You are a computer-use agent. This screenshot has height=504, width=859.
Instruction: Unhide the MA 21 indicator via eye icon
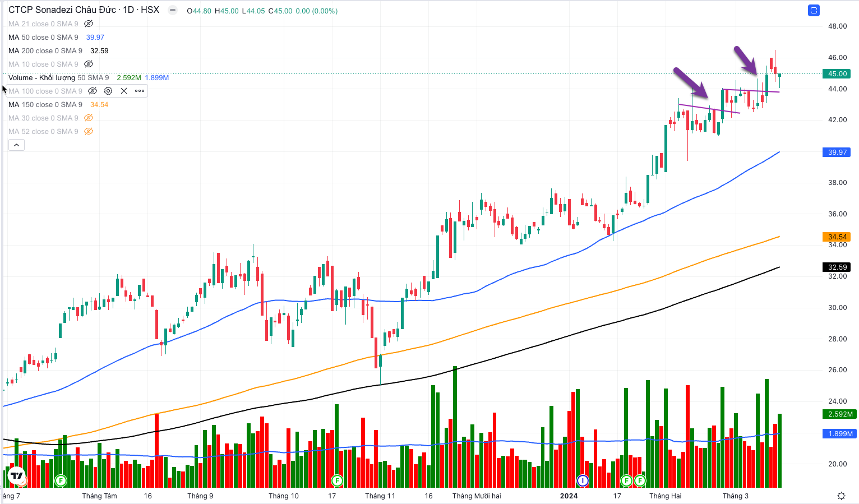pyautogui.click(x=89, y=24)
